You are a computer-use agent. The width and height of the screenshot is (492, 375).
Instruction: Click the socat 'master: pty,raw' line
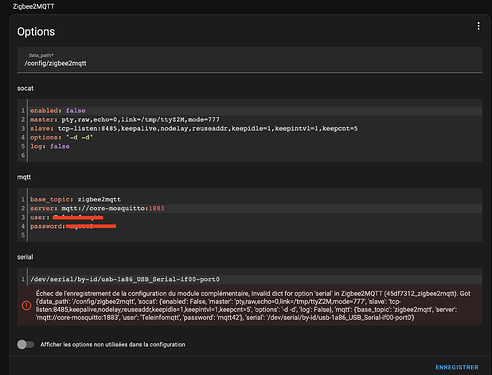255,119
